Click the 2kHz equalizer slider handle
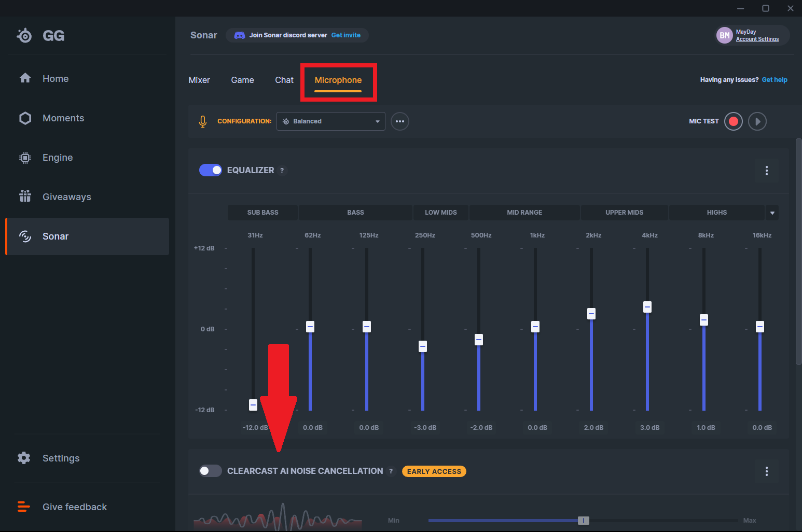Screen dimensions: 802x532 point(591,314)
